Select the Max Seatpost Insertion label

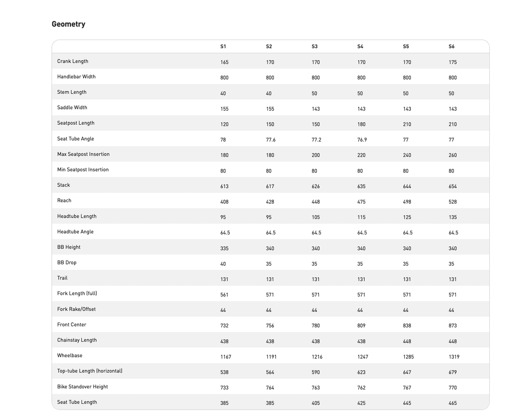click(83, 154)
